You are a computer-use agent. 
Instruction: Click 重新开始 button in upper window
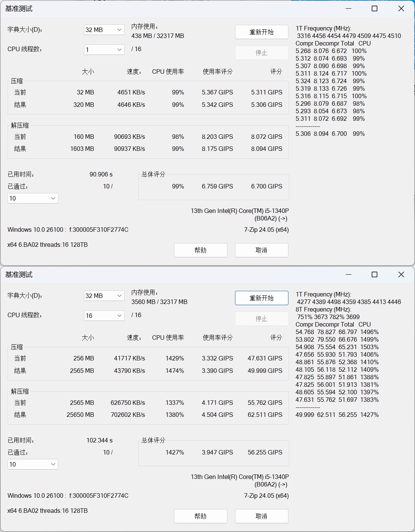point(262,32)
